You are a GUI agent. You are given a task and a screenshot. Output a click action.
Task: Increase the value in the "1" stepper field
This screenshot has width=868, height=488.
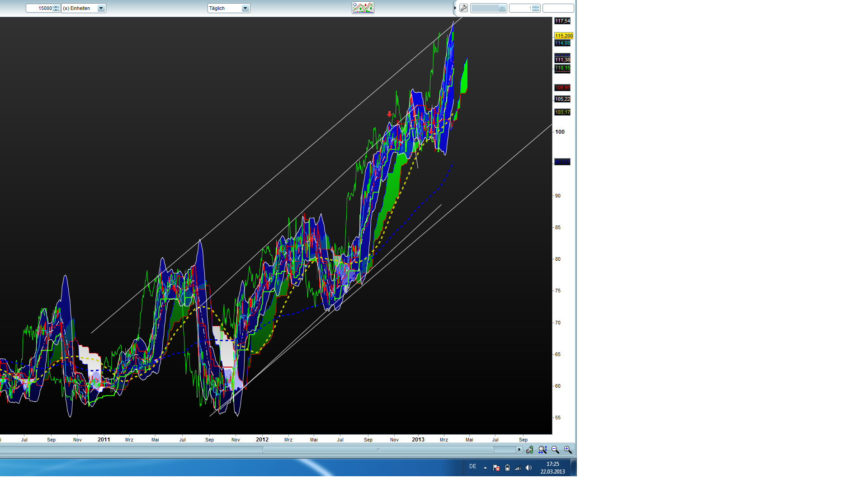point(536,6)
